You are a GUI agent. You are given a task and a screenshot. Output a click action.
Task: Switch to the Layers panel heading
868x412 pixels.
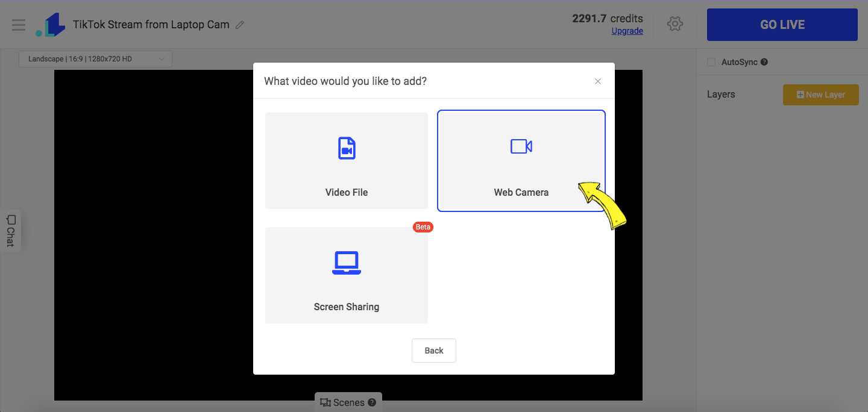point(720,94)
